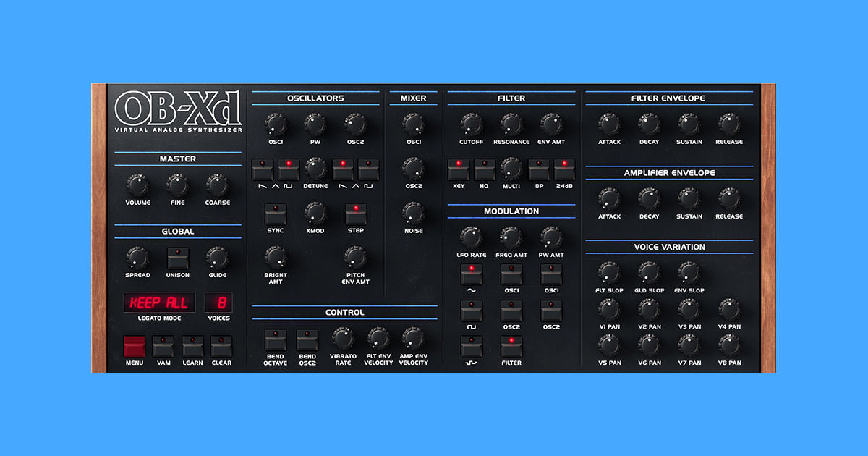Image resolution: width=868 pixels, height=456 pixels.
Task: Click the V1 PAN knob
Action: (609, 309)
